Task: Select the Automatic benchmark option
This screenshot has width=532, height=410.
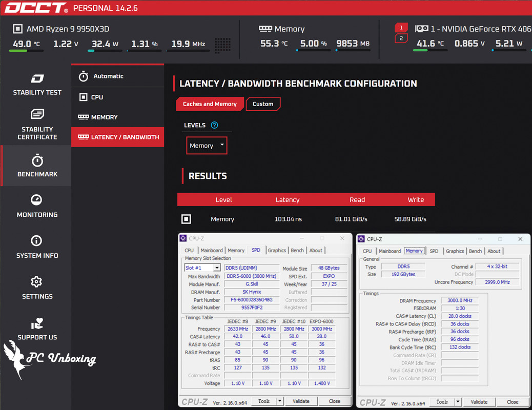Action: (x=118, y=76)
